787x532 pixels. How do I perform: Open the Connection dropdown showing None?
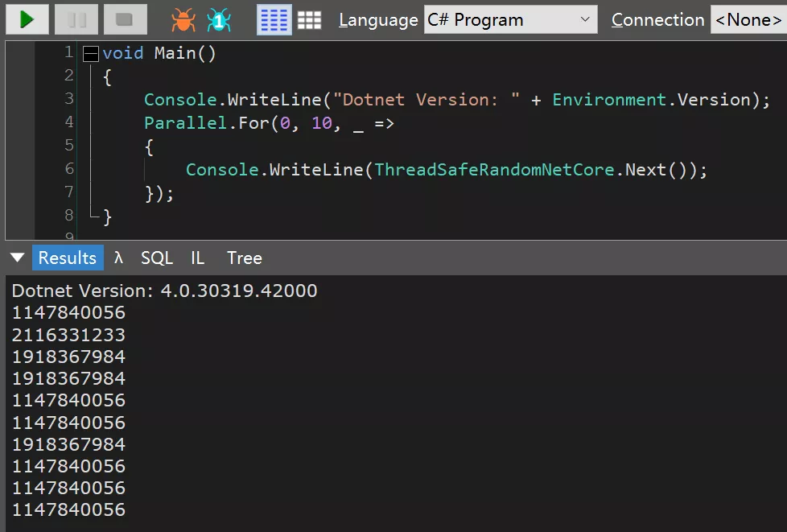748,20
